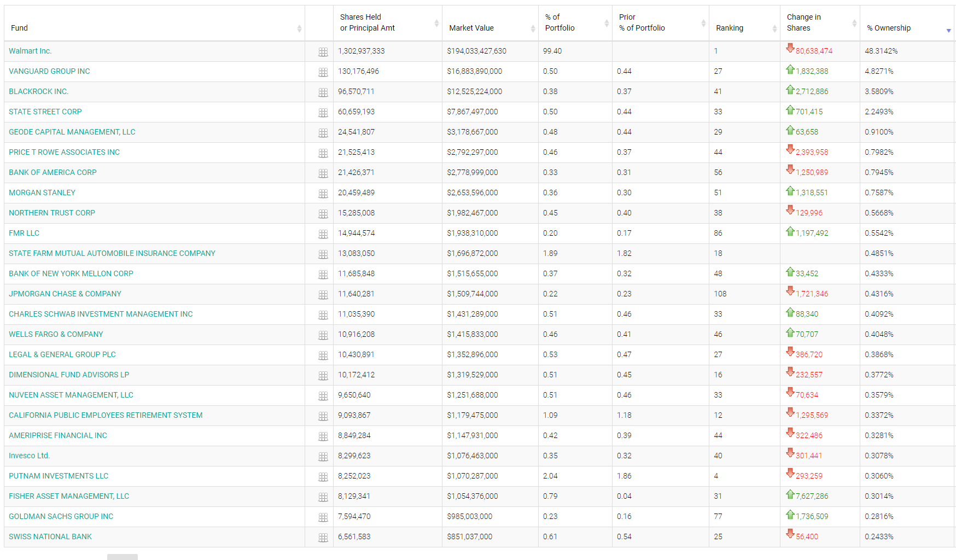Open grid icon in WELLS FARGO row
Screen dimensions: 956x560
coord(323,335)
